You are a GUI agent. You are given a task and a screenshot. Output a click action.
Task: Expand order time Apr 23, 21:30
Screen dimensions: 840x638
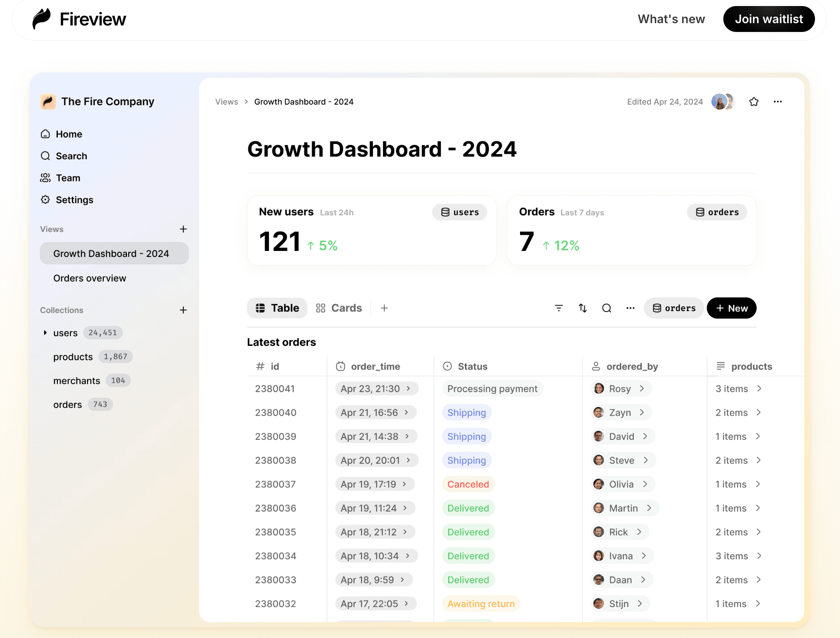pos(408,388)
